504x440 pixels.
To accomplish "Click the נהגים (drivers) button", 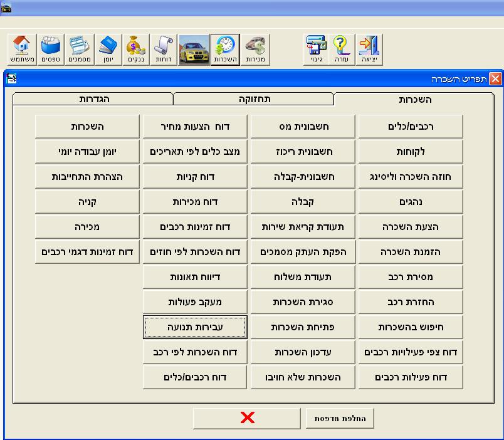I will [x=411, y=202].
